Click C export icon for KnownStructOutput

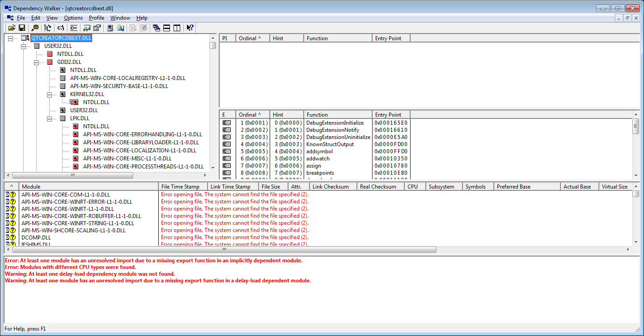[227, 144]
